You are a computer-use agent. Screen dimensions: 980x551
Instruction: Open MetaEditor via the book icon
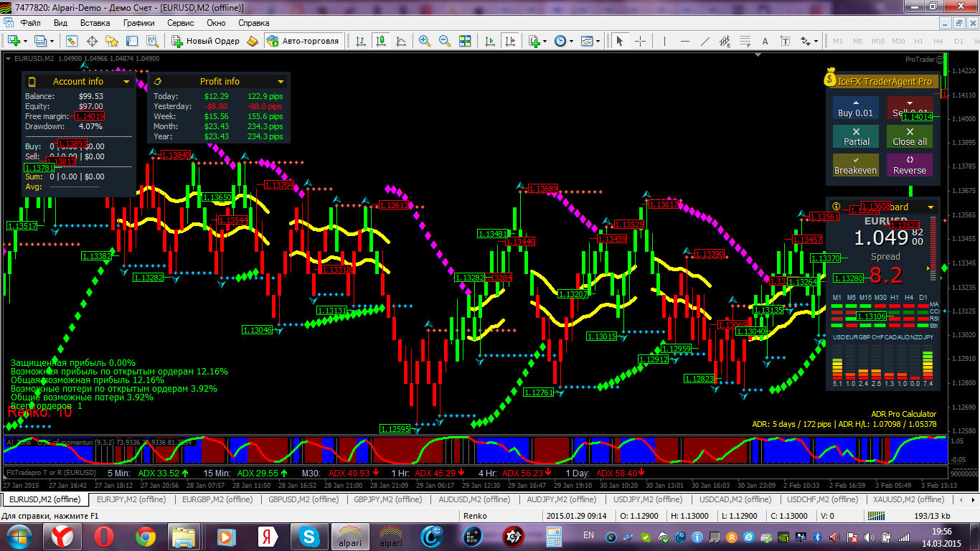tap(253, 41)
